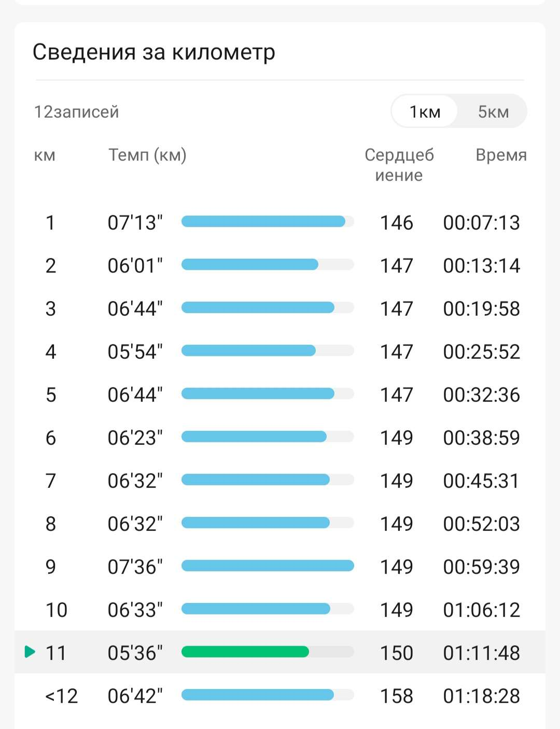Click the green pace bar for kilometer 11

pyautogui.click(x=245, y=652)
